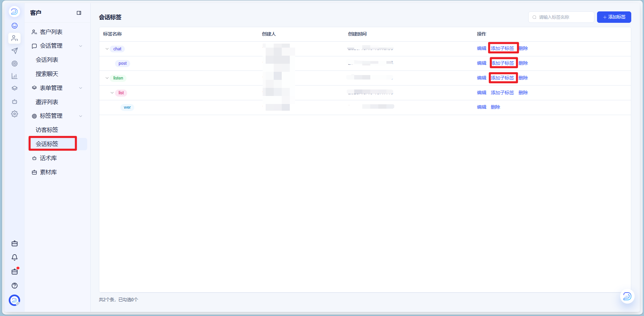The width and height of the screenshot is (644, 316).
Task: Select 会话标签 in the sidebar
Action: [x=47, y=144]
